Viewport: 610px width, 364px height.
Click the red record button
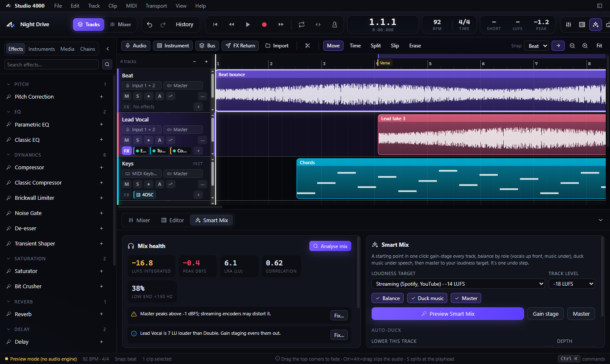[264, 25]
